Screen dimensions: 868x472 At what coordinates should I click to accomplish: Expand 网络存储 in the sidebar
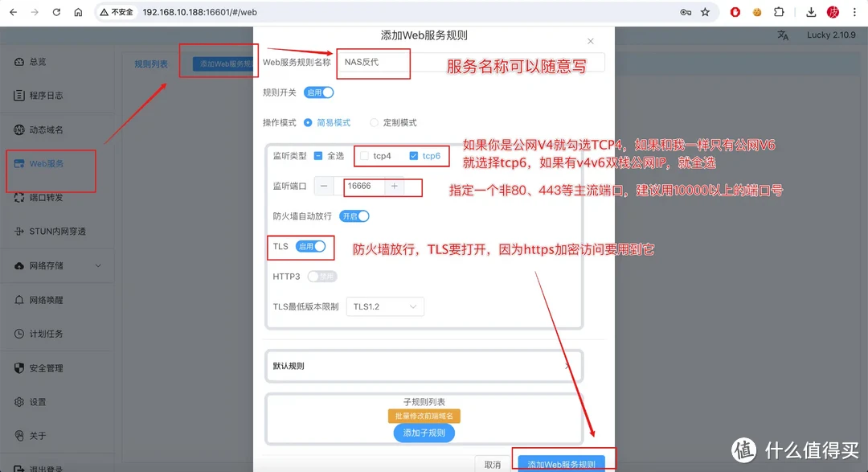point(57,265)
